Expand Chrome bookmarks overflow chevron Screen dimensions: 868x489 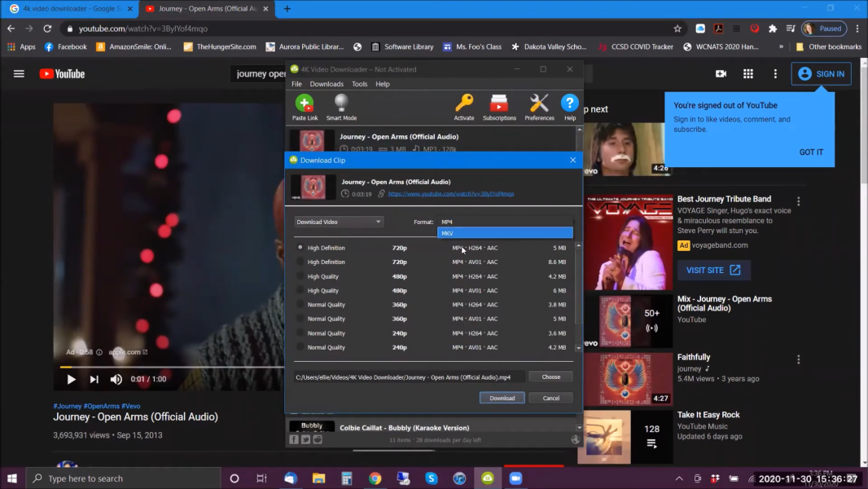(781, 47)
